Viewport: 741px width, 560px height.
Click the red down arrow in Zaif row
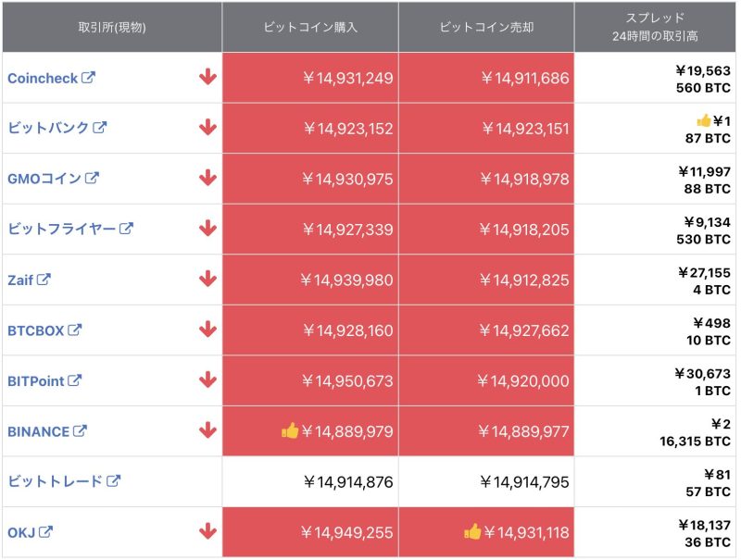coord(207,279)
